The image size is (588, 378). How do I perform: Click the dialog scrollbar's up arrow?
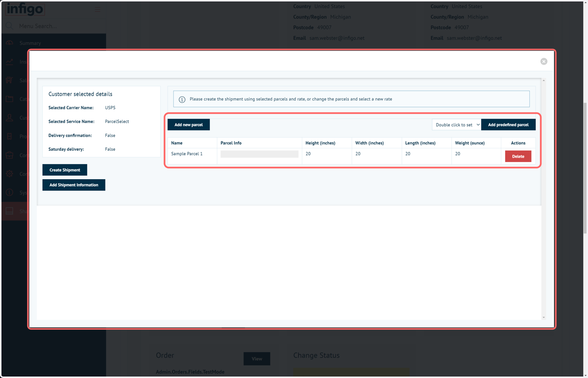[543, 80]
